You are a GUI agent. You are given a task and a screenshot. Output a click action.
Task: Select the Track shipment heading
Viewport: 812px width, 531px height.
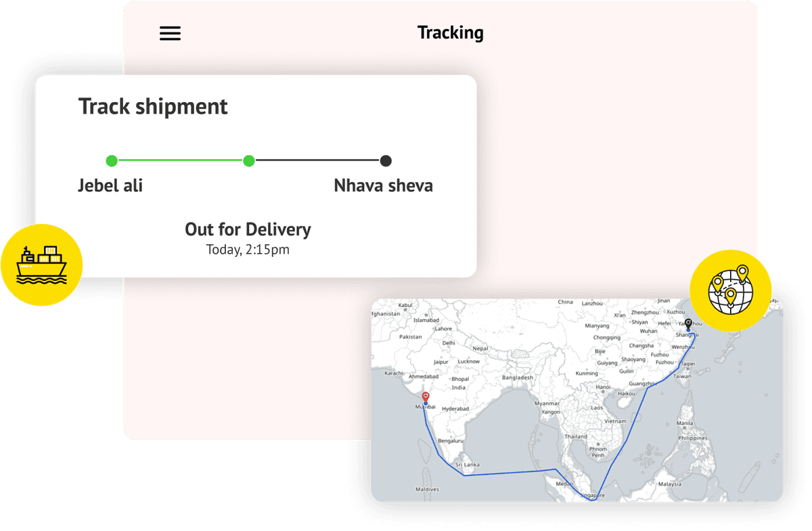click(153, 107)
